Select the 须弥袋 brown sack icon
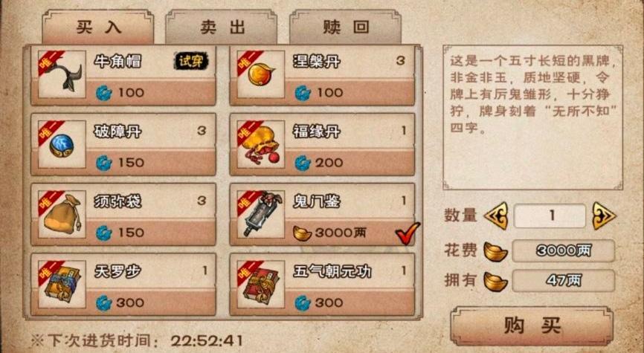This screenshot has width=644, height=353. (x=62, y=214)
